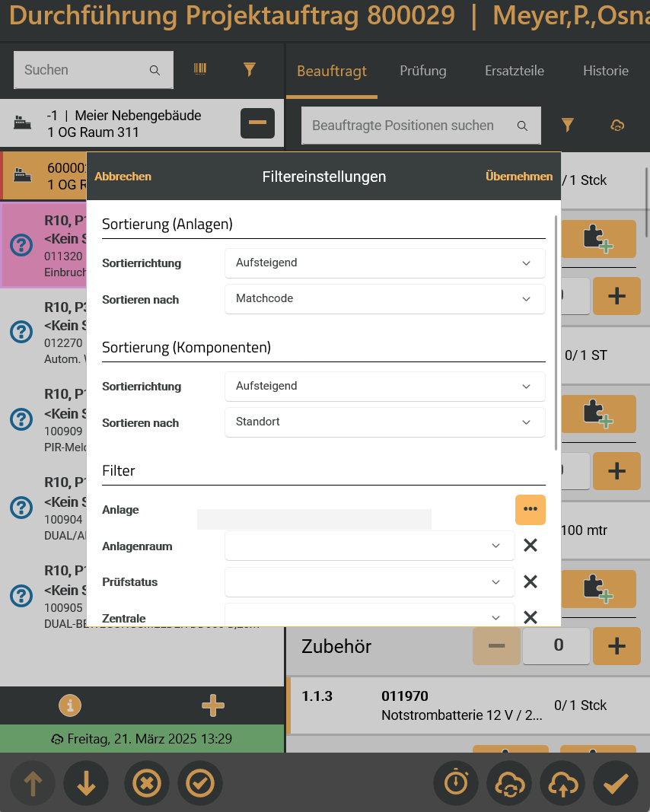Clear the Prüfstatus filter with X
The width and height of the screenshot is (650, 812).
pos(531,581)
